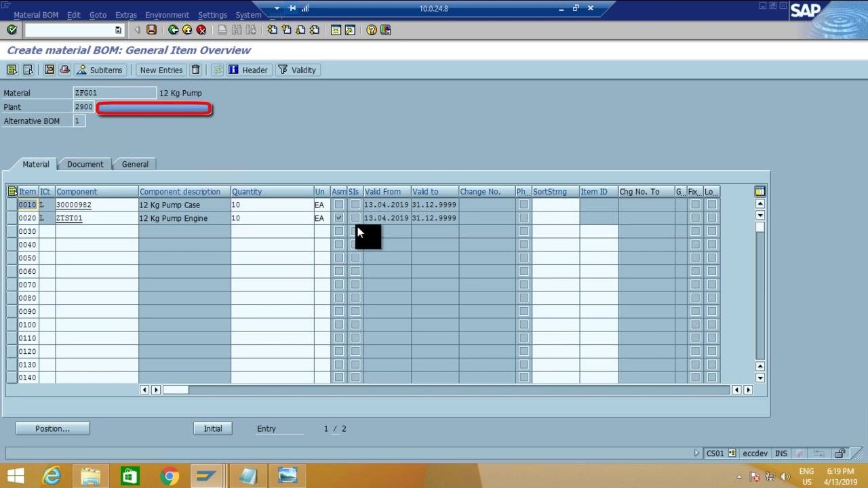Expand the status bar info arrow
The image size is (868, 488).
(x=696, y=453)
